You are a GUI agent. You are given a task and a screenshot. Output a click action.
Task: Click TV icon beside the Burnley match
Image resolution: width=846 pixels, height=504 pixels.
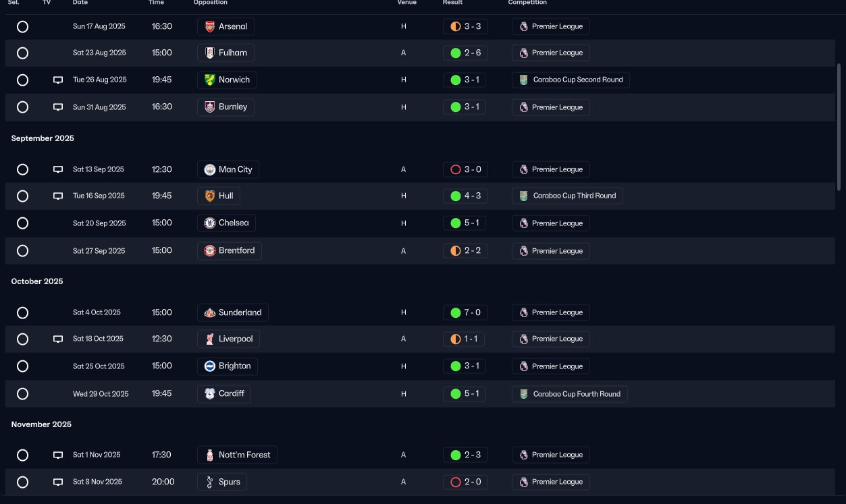pyautogui.click(x=58, y=107)
